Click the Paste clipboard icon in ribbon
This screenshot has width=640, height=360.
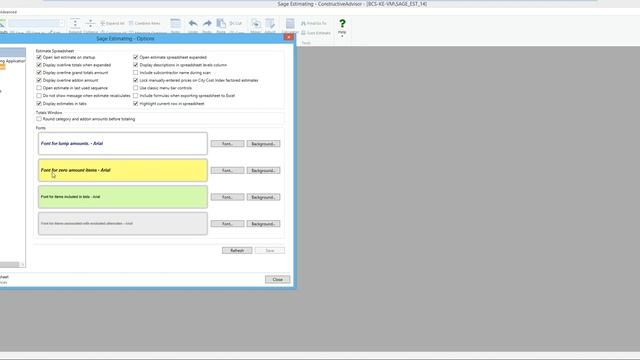tap(221, 23)
